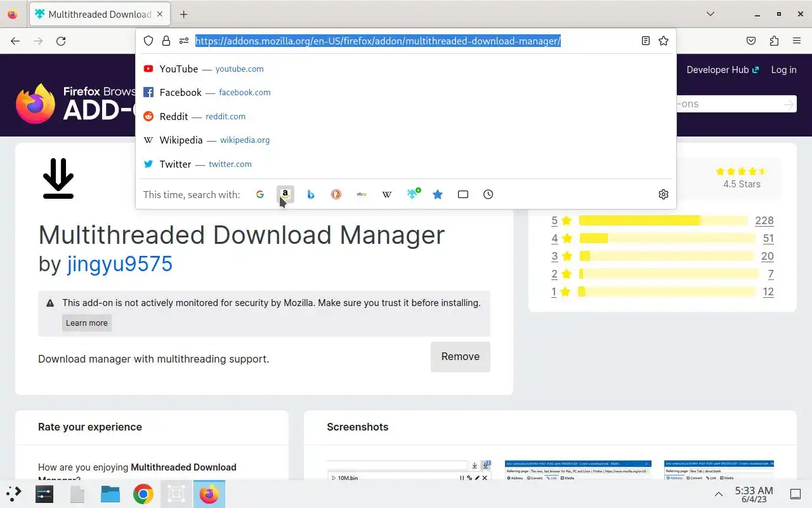Open 2-star reviews count 7
812x508 pixels.
coord(771,274)
